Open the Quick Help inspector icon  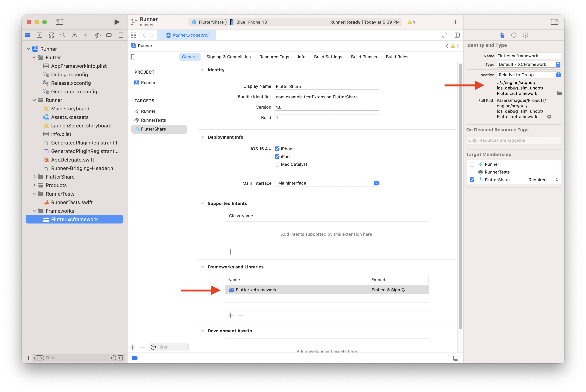coord(525,35)
